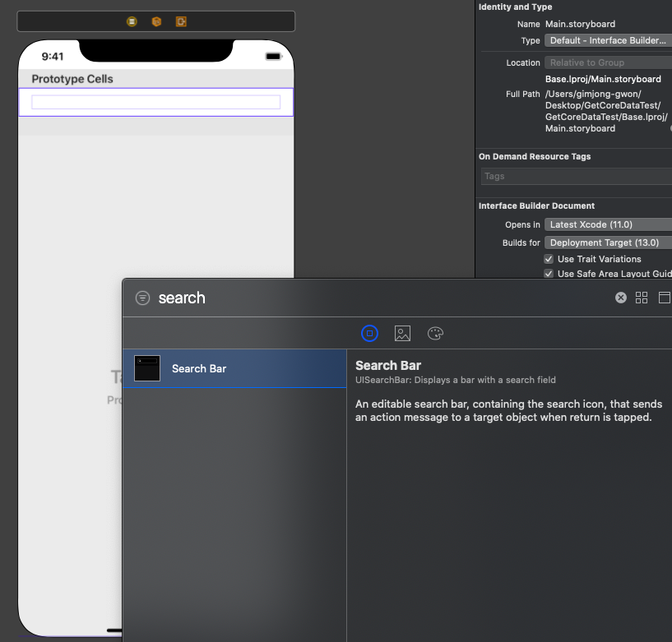Toggle Use Trait Variations checkbox
The width and height of the screenshot is (672, 642).
(x=549, y=259)
